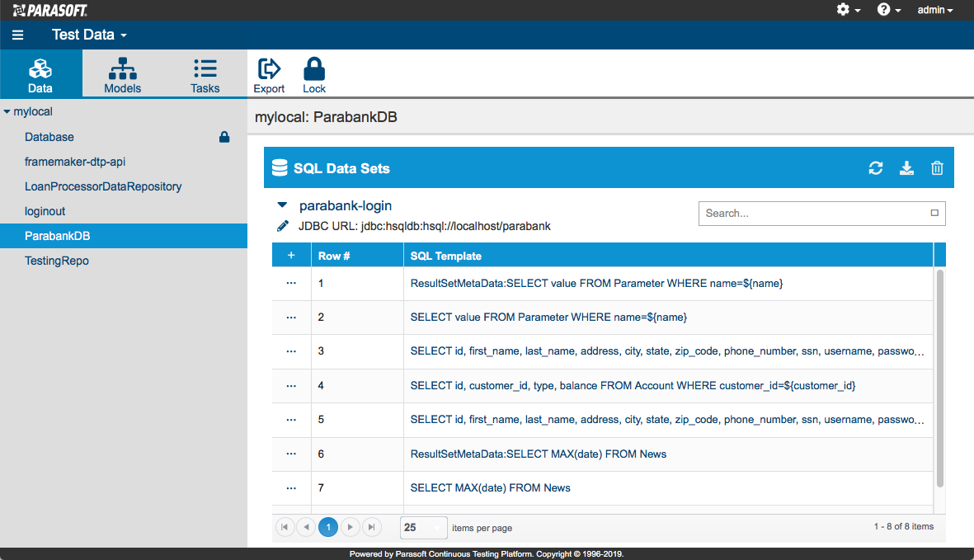Select framemaker-dtp-api repository
The height and width of the screenshot is (560, 974).
pos(75,162)
